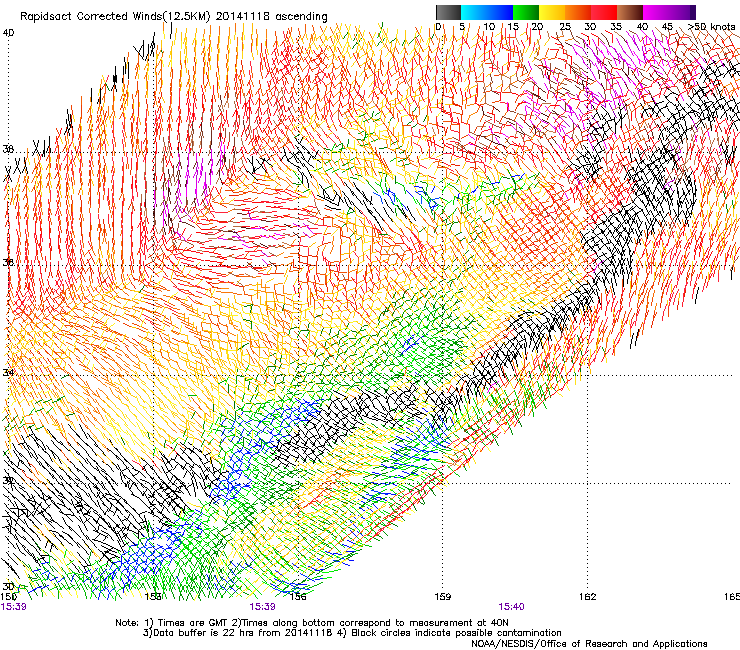The width and height of the screenshot is (740, 650).
Task: Click the dark purple 45-50 knots legend segment
Action: pos(682,12)
